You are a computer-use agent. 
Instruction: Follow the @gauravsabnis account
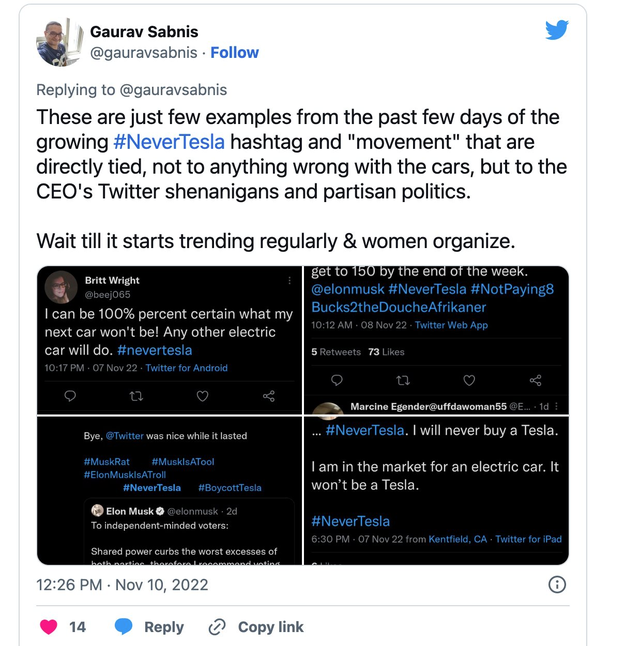(x=234, y=53)
